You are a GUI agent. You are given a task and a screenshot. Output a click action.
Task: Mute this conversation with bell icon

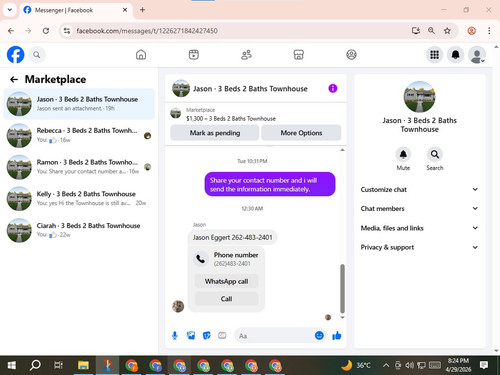tap(403, 154)
